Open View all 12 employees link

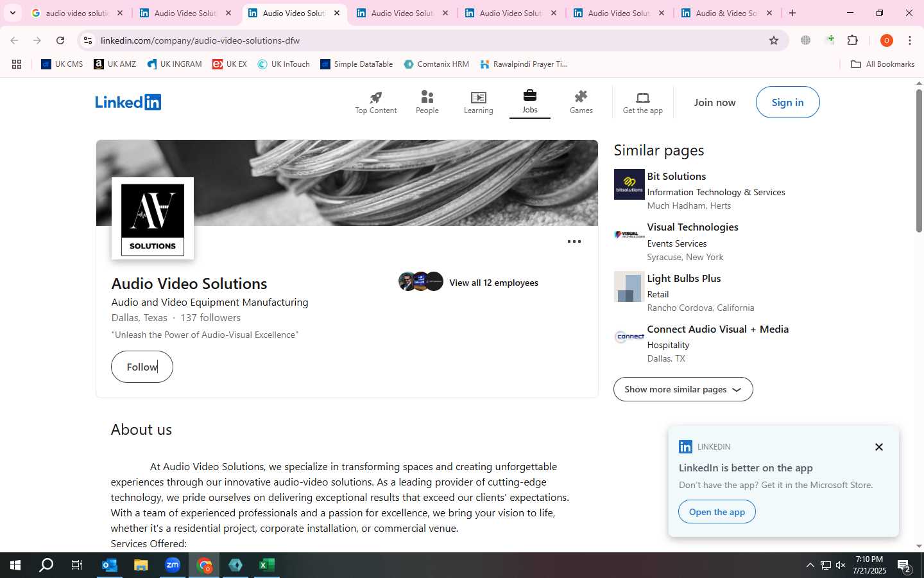493,283
